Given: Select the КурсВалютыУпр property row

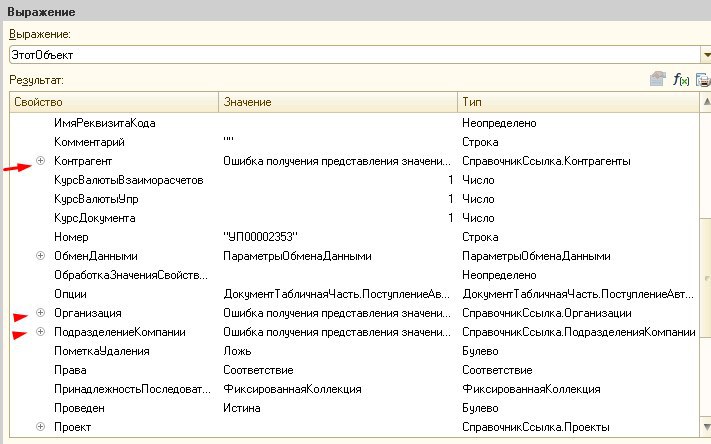Looking at the screenshot, I should pyautogui.click(x=355, y=199).
